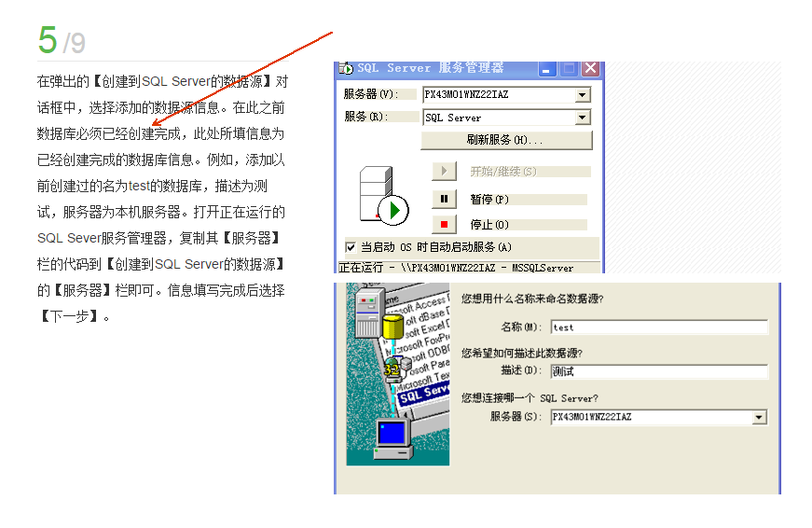Click the disabled maximize button in Service Manager
Screen dimensions: 812x528
coord(569,68)
